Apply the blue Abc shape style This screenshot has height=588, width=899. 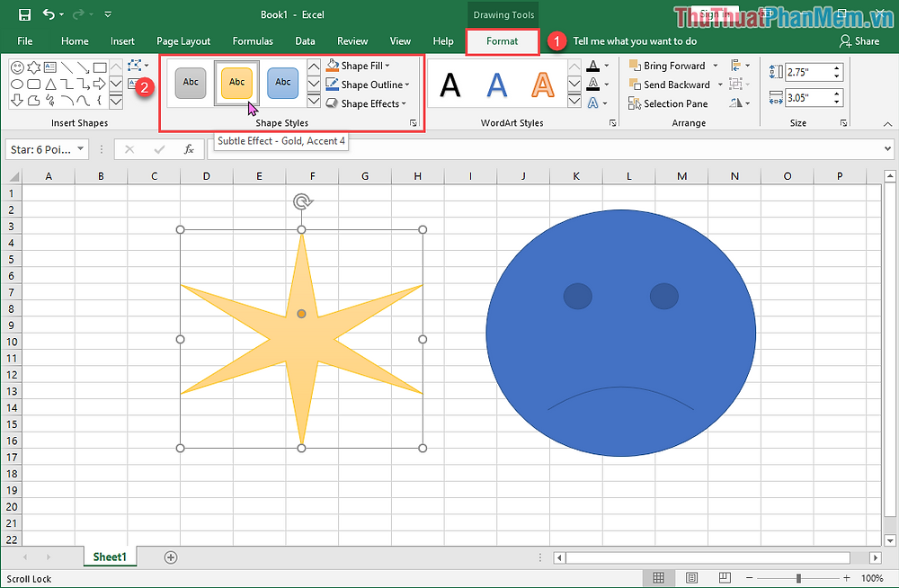(282, 84)
